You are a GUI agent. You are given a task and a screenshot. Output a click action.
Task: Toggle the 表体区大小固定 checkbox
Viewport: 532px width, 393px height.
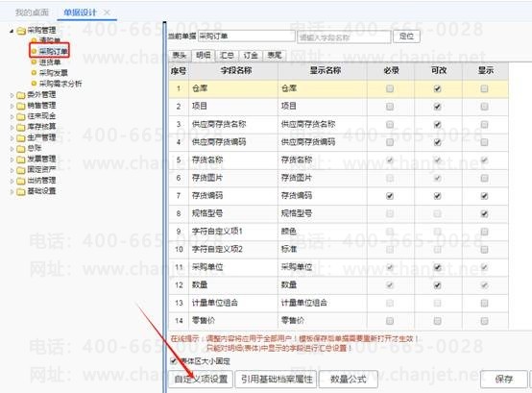click(174, 361)
